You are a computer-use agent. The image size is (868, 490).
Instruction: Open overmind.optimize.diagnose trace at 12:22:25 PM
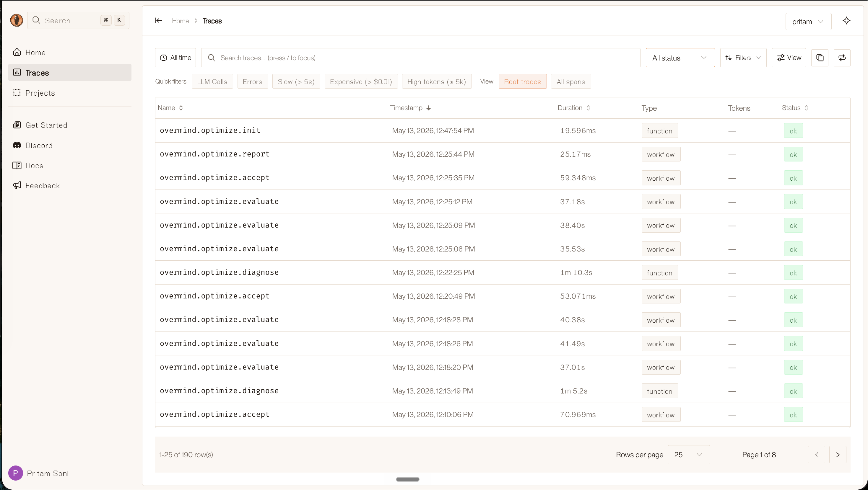(x=219, y=272)
